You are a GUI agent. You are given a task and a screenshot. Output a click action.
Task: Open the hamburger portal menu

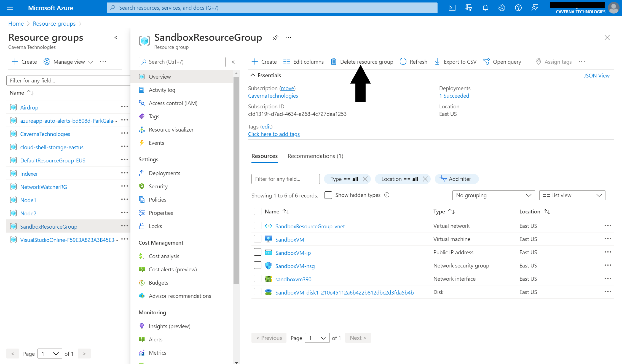10,8
